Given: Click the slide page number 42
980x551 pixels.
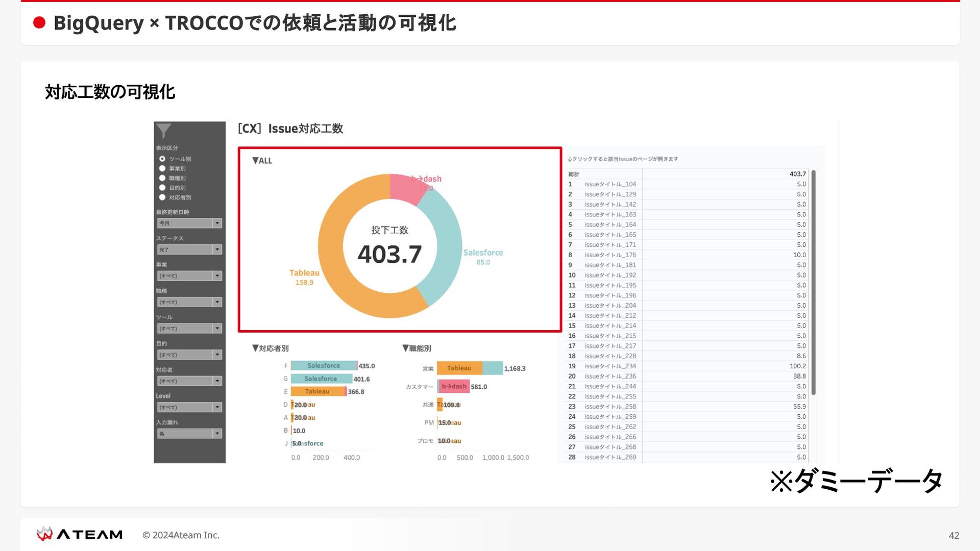Looking at the screenshot, I should click(x=953, y=535).
